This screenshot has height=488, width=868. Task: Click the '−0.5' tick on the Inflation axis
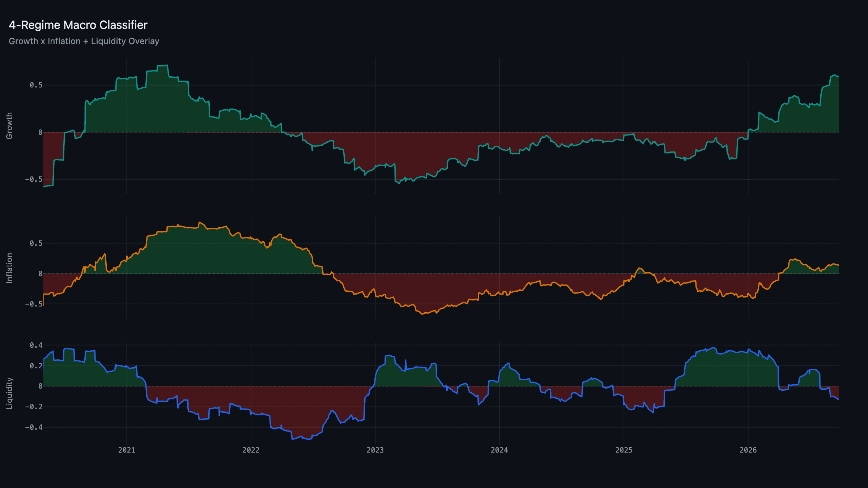[34, 304]
